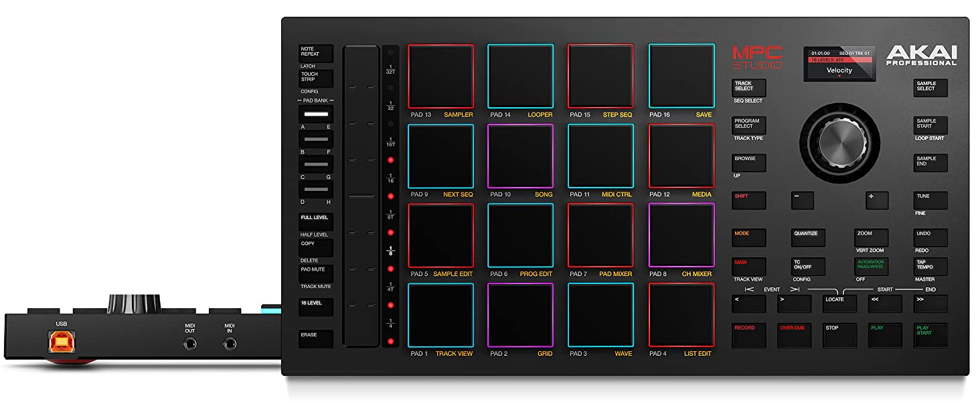Tap Pad 12 labeled MEDIA
980x402 pixels.
click(x=681, y=156)
